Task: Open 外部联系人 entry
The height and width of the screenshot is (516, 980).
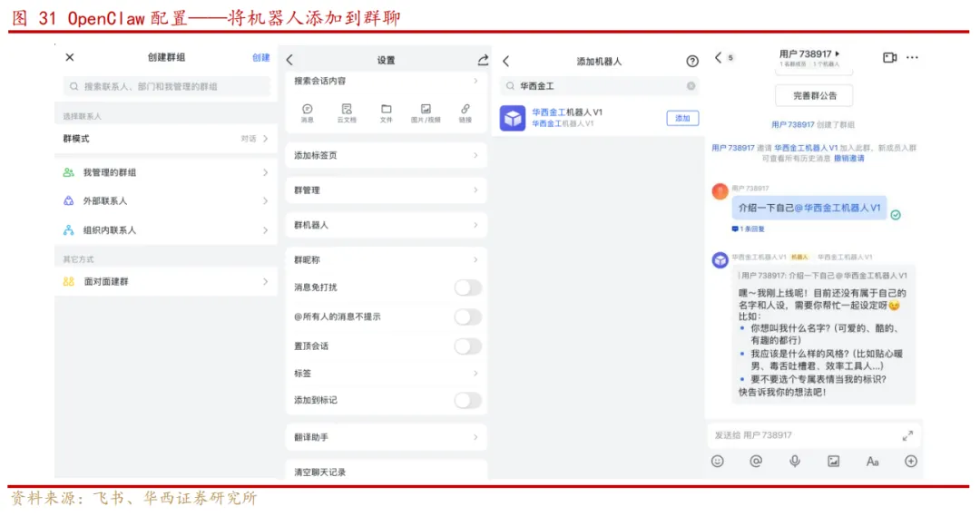Action: (x=166, y=201)
